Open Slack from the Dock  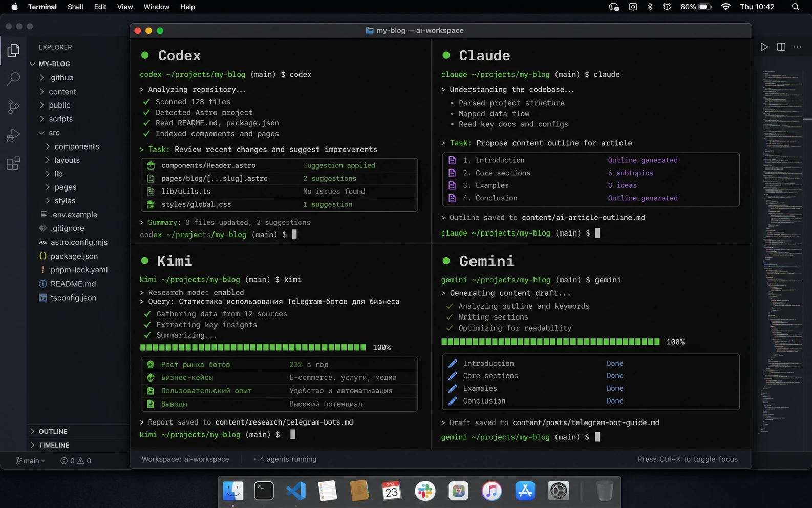point(425,491)
